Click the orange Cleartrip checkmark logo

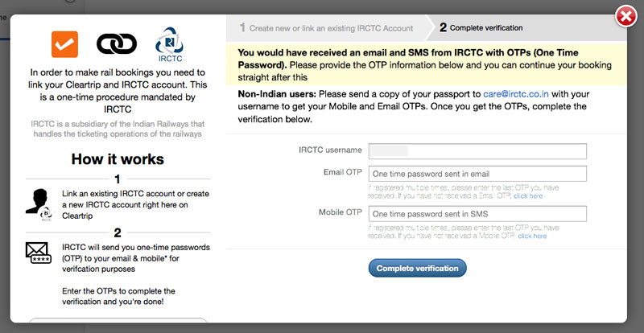[64, 44]
